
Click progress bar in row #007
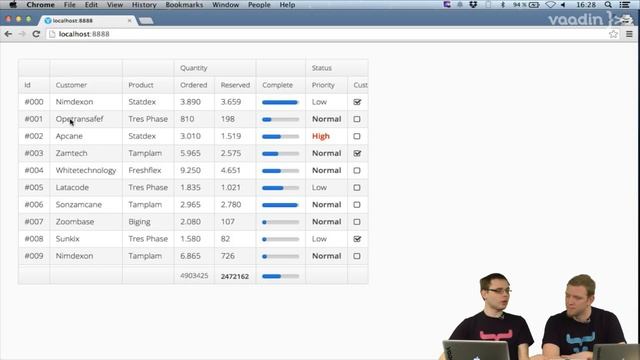click(x=280, y=222)
